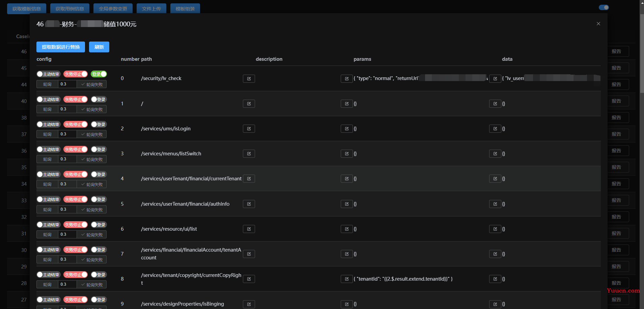Screen dimensions: 644x309
Task: Edit description of /services/menus/listSwitch
Action: pyautogui.click(x=249, y=154)
